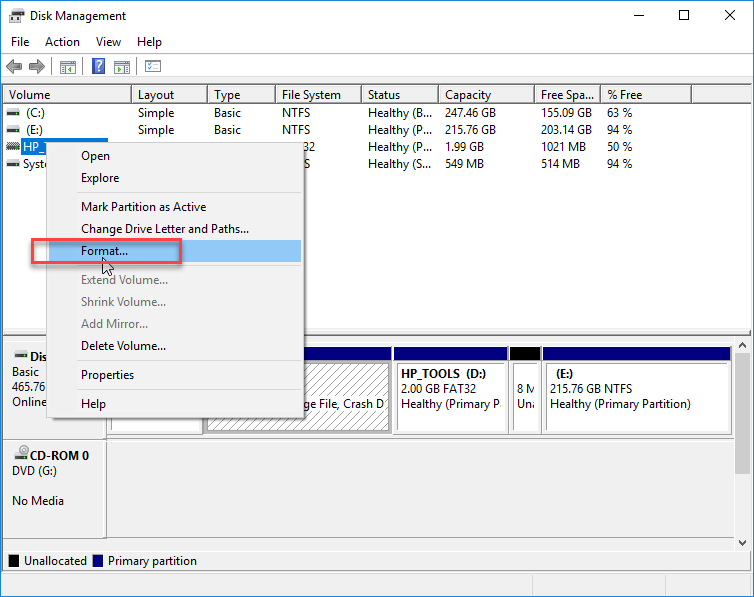Click the Disk Management title bar icon
The width and height of the screenshot is (754, 597).
click(x=16, y=15)
